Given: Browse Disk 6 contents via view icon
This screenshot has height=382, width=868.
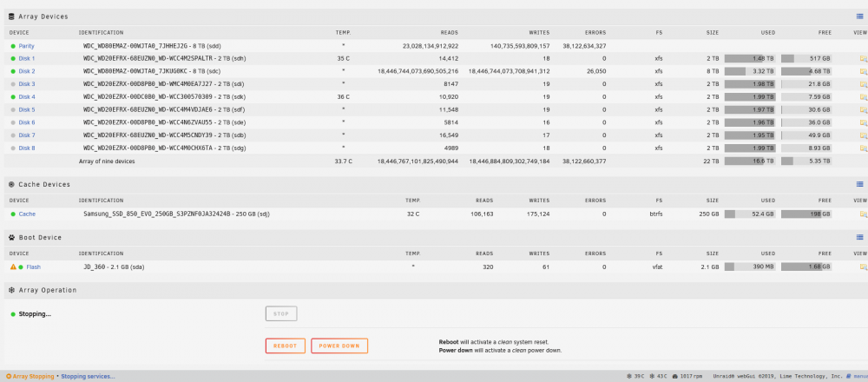Looking at the screenshot, I should (863, 122).
